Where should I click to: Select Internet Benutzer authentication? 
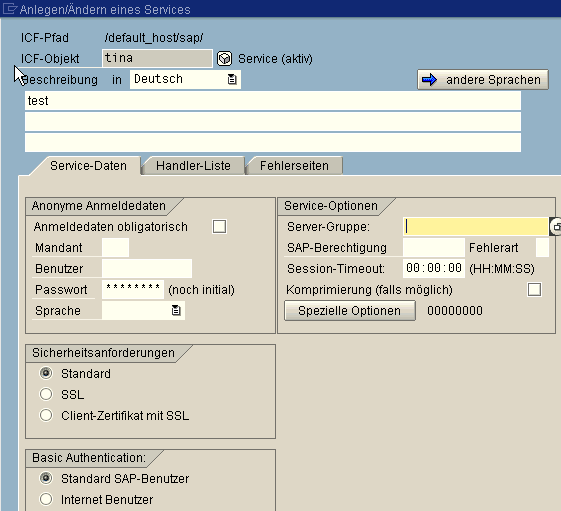pos(46,499)
